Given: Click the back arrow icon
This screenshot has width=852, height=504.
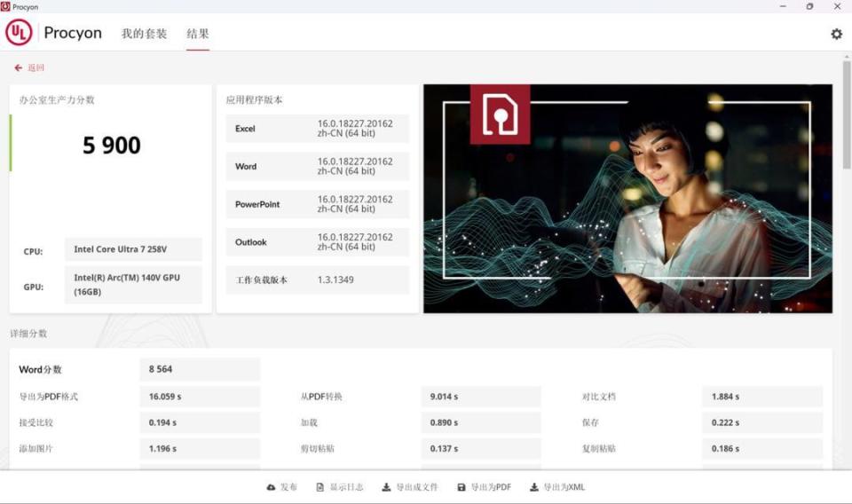Looking at the screenshot, I should (18, 68).
